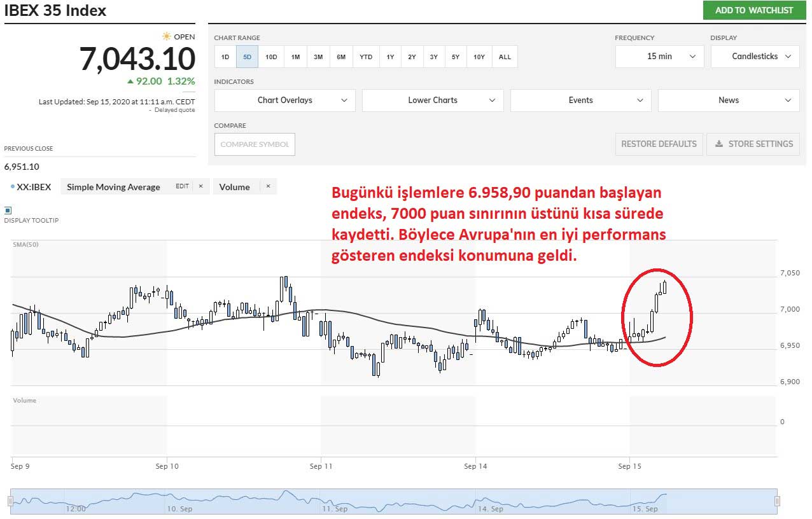Click the 6,900 price axis label
This screenshot has width=812, height=519.
[x=790, y=382]
